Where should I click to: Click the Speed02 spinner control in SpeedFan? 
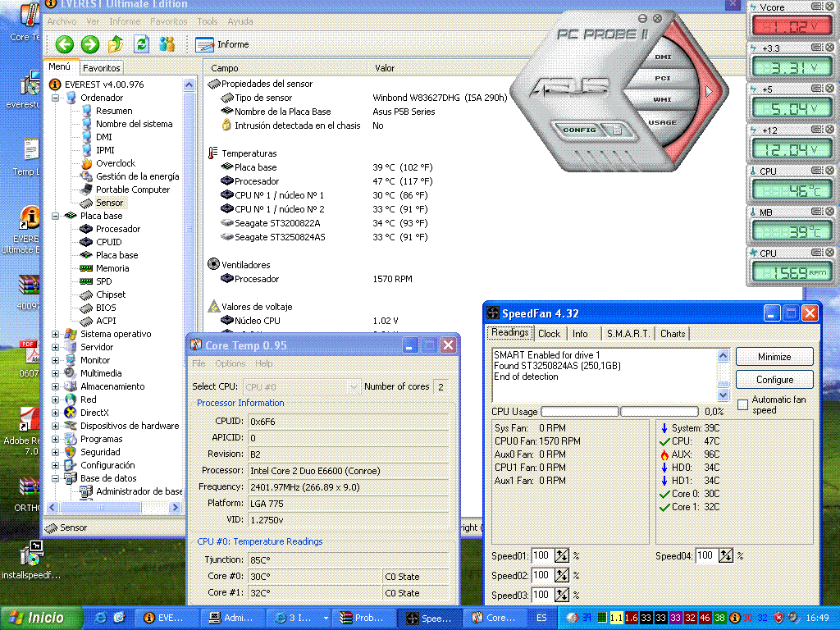coord(561,575)
